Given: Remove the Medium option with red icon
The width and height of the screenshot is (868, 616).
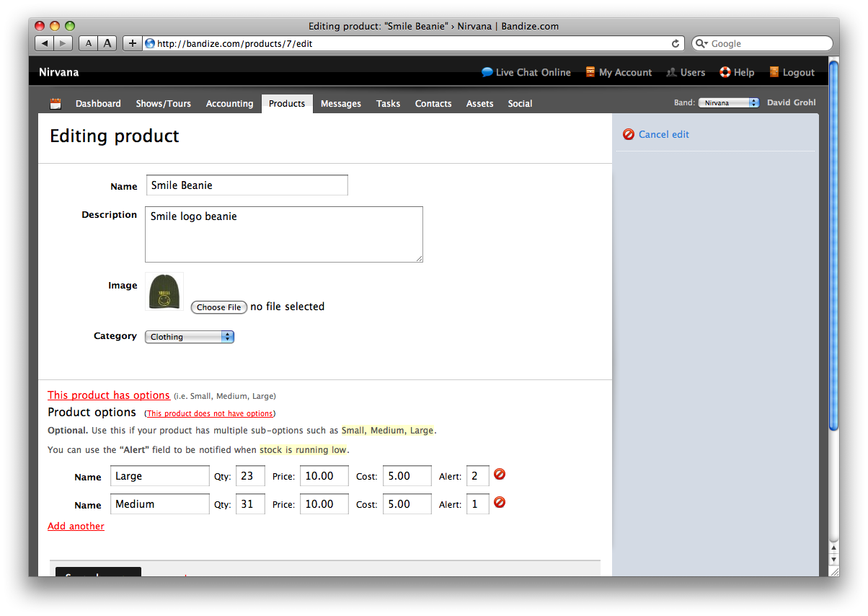Looking at the screenshot, I should pos(500,502).
